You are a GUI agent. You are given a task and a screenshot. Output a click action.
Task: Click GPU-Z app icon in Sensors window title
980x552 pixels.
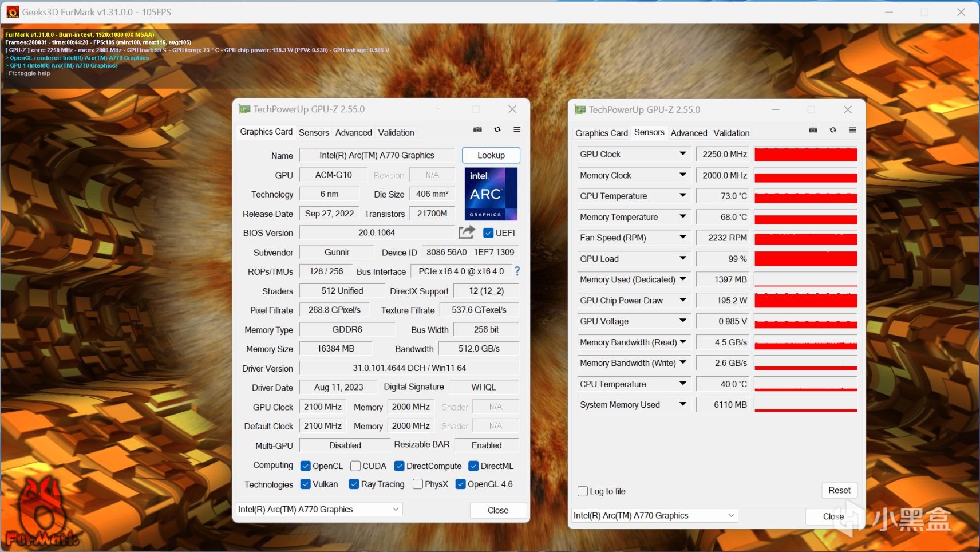(x=580, y=109)
